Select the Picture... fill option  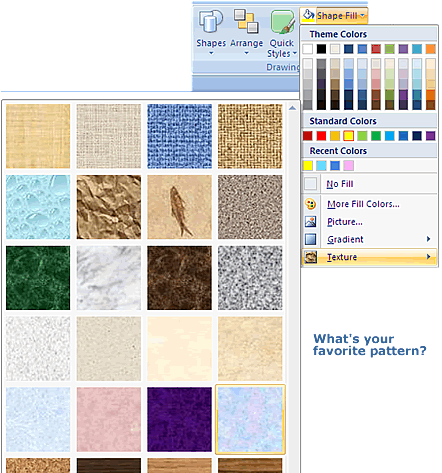click(370, 222)
